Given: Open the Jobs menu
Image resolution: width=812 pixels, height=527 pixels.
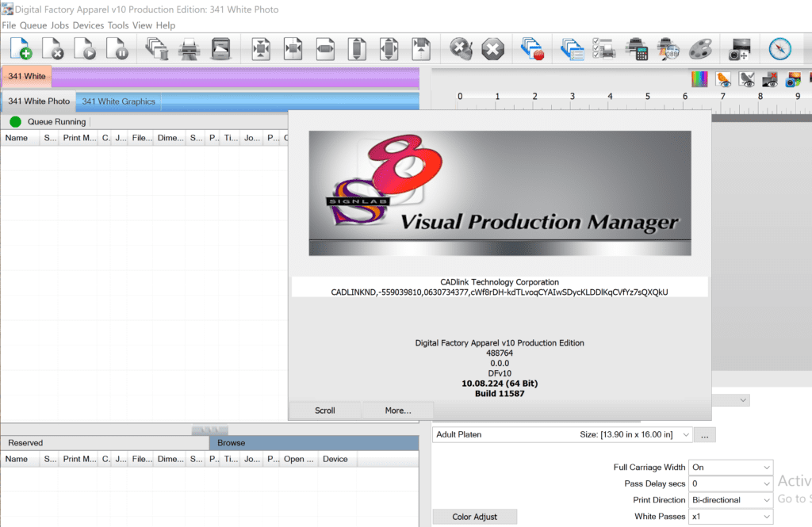Looking at the screenshot, I should pyautogui.click(x=59, y=25).
